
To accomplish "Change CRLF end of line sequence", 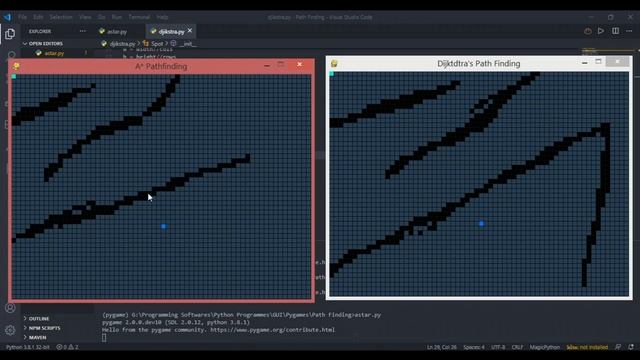I will click(x=517, y=347).
